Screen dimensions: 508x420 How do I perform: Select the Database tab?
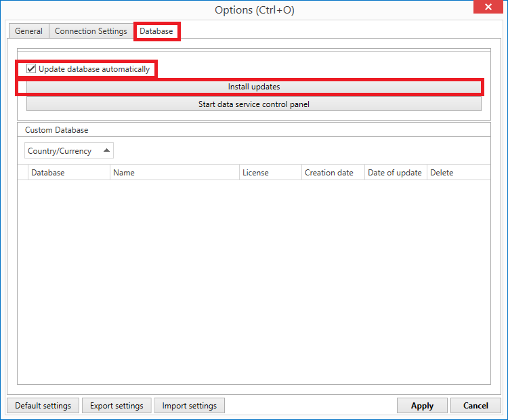[156, 31]
